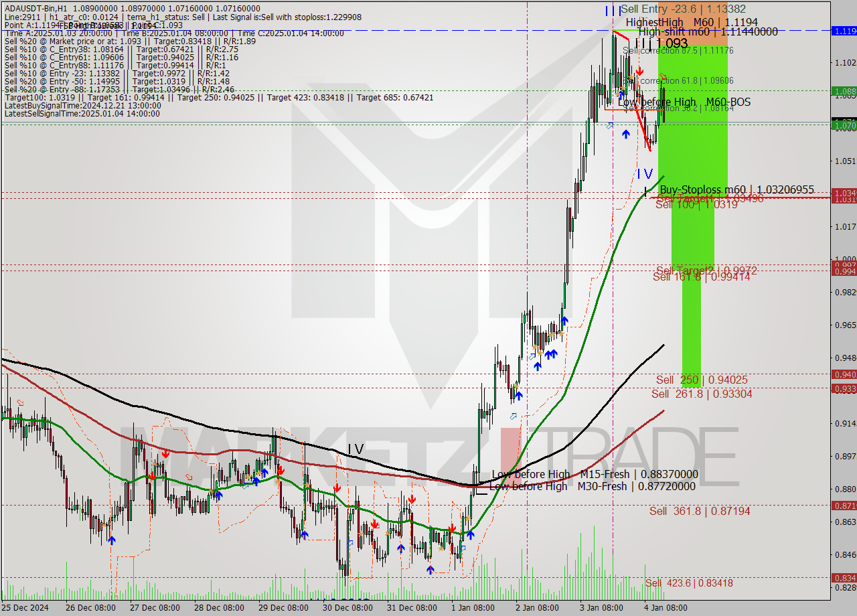Click the 0.897 price scale value
857x616 pixels.
point(844,457)
